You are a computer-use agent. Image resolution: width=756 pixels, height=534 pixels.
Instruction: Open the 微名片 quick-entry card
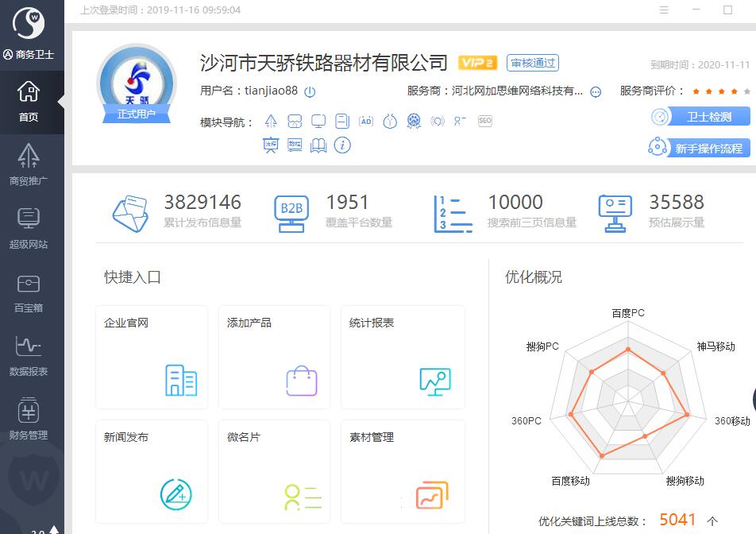(274, 471)
